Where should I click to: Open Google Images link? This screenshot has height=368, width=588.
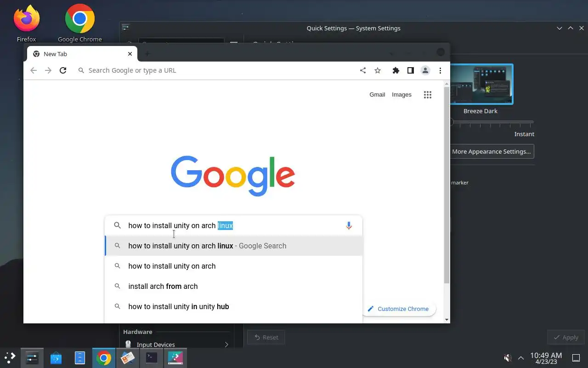pos(401,95)
